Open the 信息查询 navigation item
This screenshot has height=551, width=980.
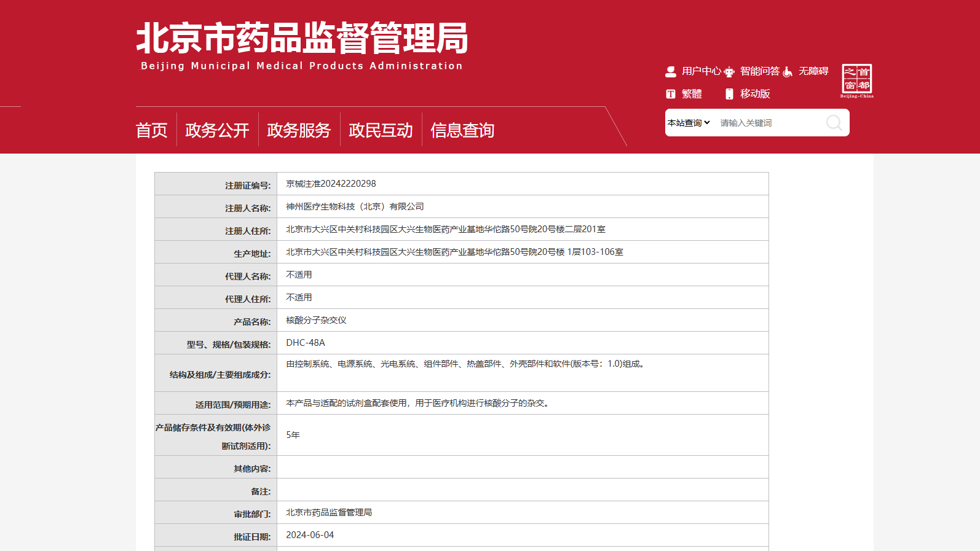pos(463,130)
